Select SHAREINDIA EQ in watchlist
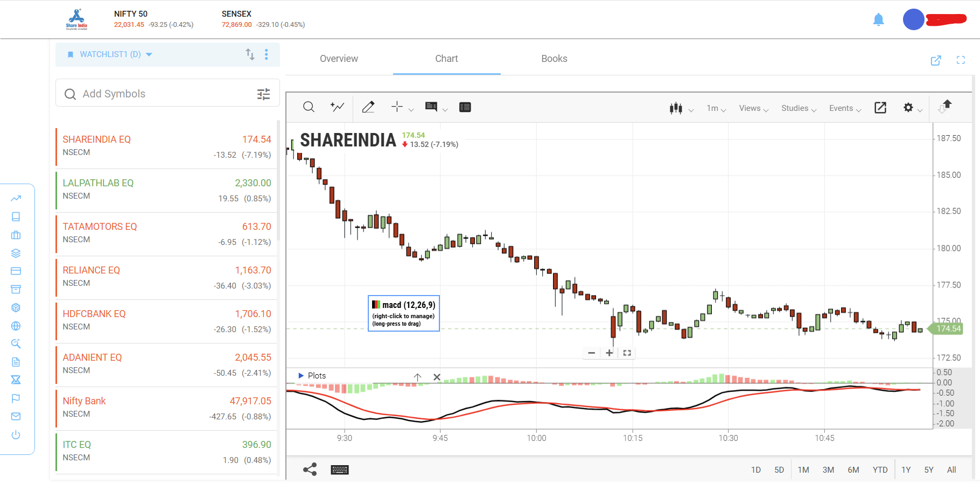 click(x=166, y=146)
